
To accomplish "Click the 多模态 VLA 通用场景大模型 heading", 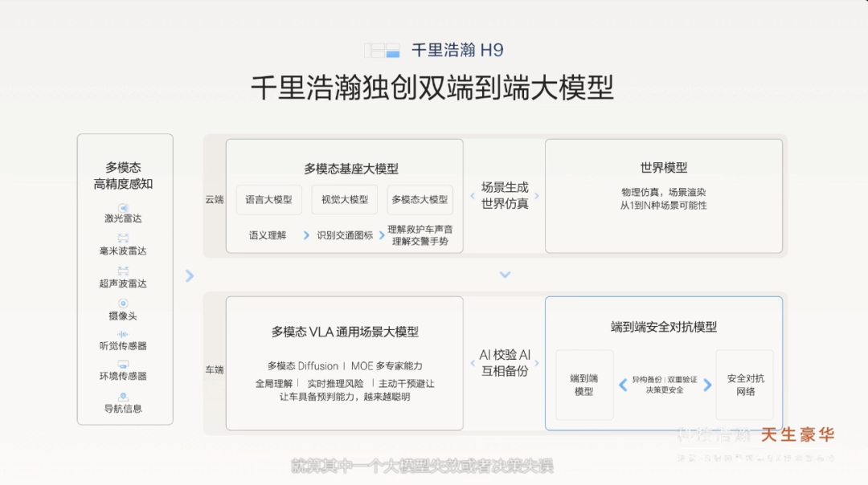I will [344, 332].
